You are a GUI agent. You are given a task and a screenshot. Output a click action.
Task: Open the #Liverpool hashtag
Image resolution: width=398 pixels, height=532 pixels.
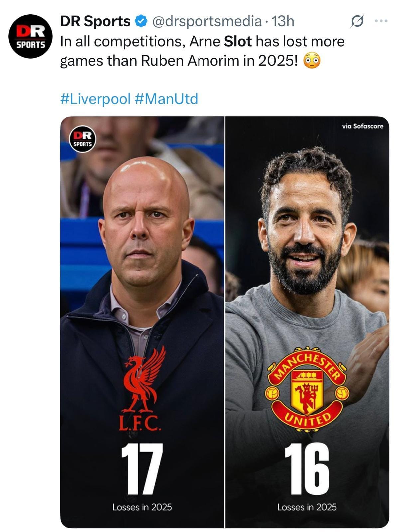[95, 99]
